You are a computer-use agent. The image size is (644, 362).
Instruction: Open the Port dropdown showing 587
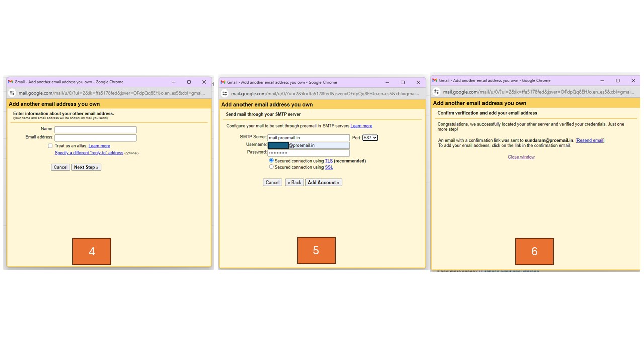370,138
